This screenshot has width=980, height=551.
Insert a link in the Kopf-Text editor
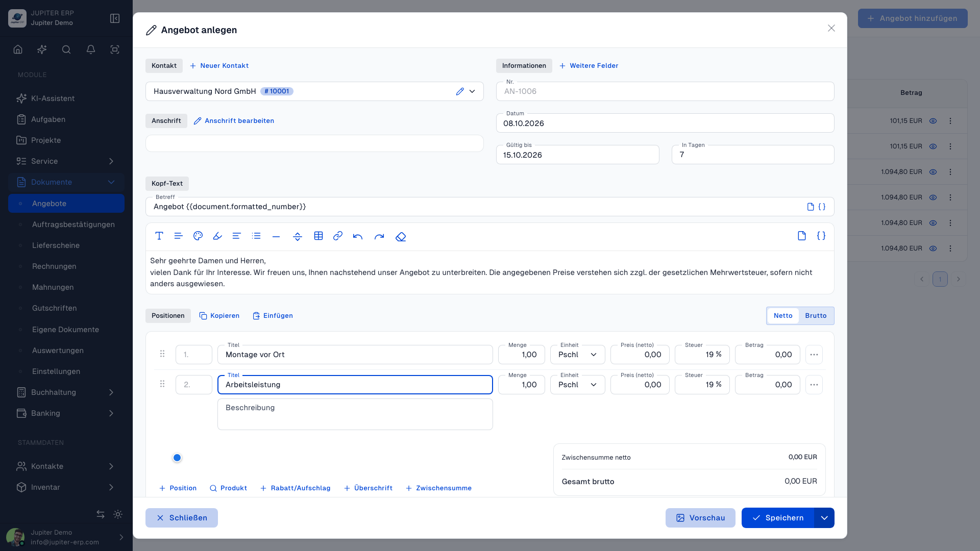[x=338, y=236]
